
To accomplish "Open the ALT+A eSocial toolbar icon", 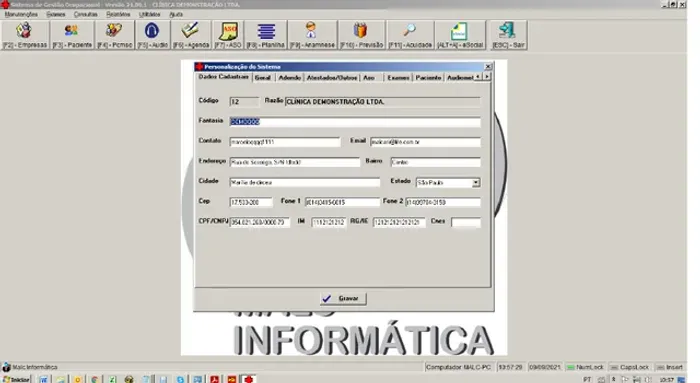I will click(x=460, y=35).
